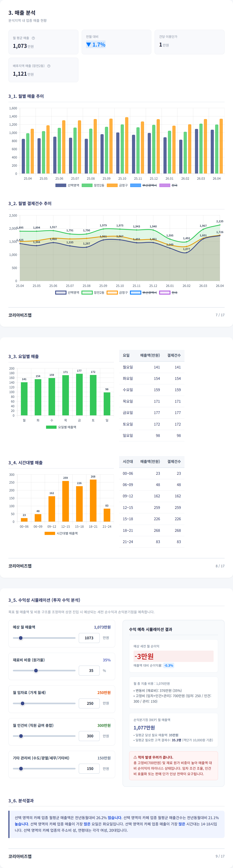
Task: Show 전국 series in 월별 결제건수 추이 legend
Action: coord(168,292)
